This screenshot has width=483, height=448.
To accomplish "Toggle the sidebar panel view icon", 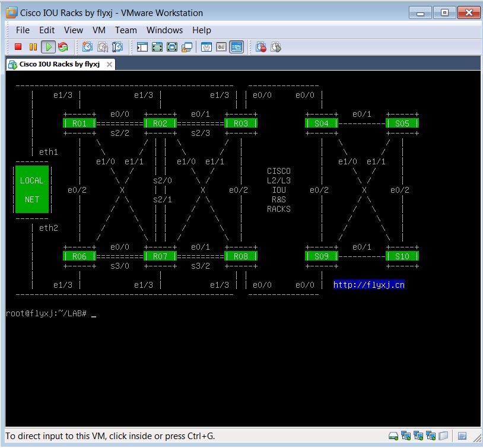I will point(142,47).
